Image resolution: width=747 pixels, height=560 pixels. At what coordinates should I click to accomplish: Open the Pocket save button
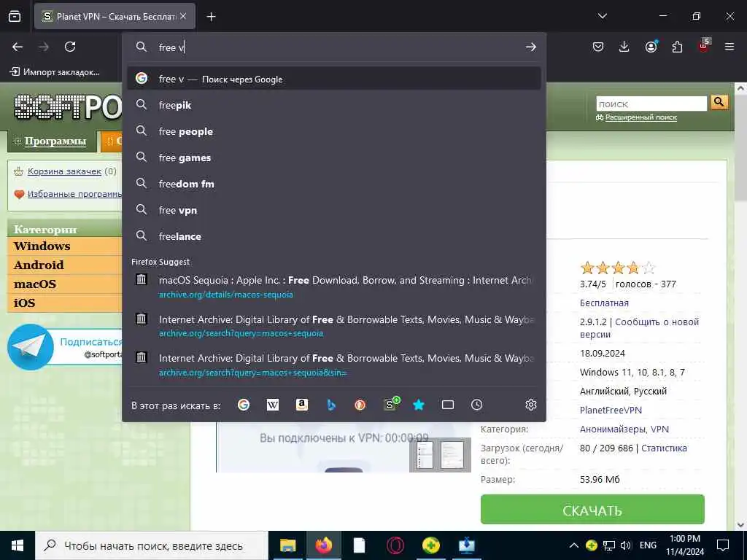click(598, 47)
